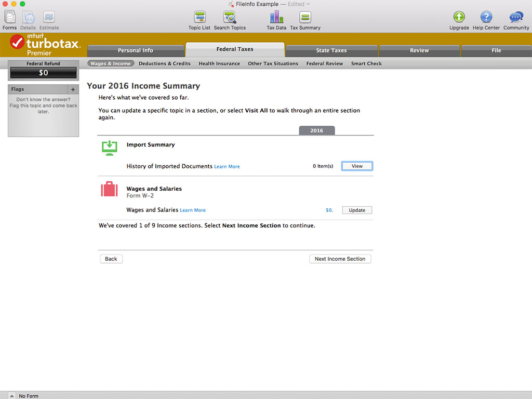The height and width of the screenshot is (399, 532).
Task: Open Smart Check subtab
Action: tap(366, 63)
